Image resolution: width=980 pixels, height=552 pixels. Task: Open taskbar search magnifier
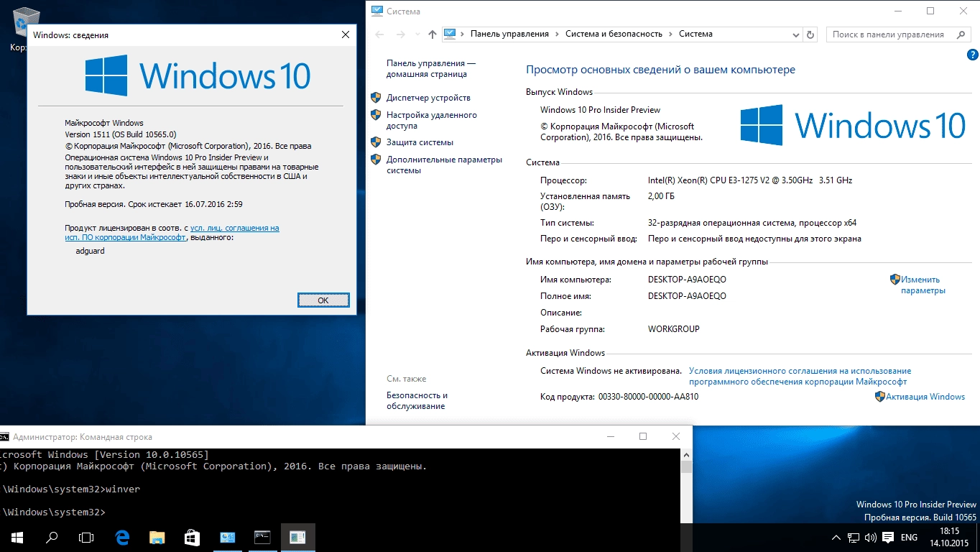tap(52, 537)
